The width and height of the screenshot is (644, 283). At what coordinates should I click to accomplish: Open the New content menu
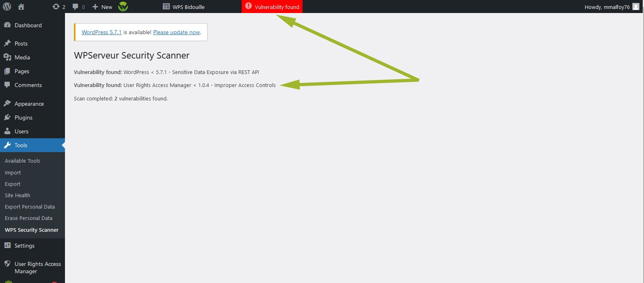[x=102, y=7]
